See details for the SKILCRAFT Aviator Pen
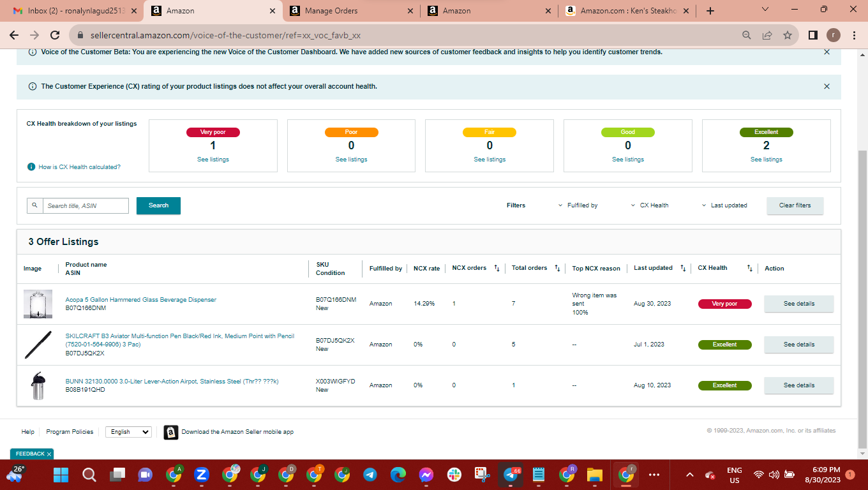The width and height of the screenshot is (868, 490). [x=799, y=345]
